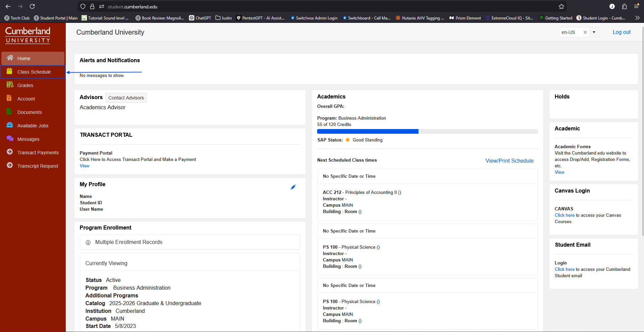Open the Student Portal | Main bookmark
The image size is (644, 332).
pos(56,18)
